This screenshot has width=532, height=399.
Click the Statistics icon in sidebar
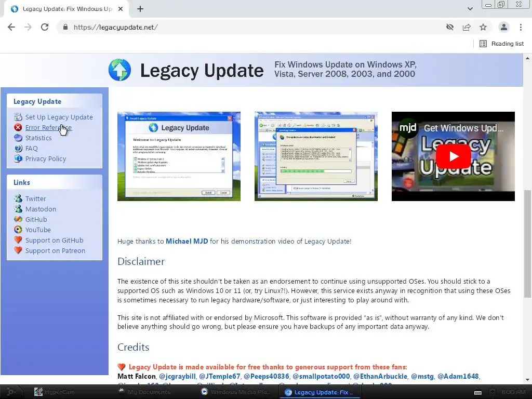[x=18, y=138]
